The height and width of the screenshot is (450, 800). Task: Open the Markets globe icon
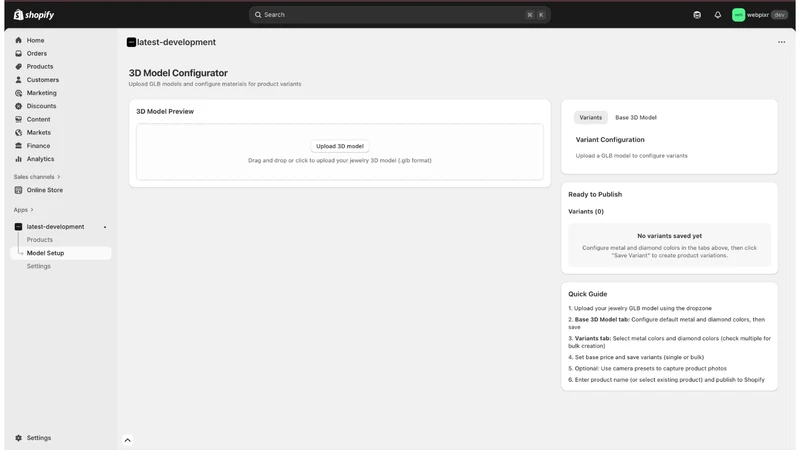coord(18,133)
